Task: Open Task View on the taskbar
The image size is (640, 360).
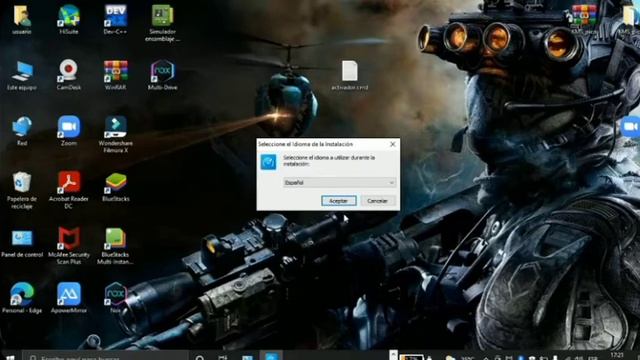Action: click(x=223, y=358)
